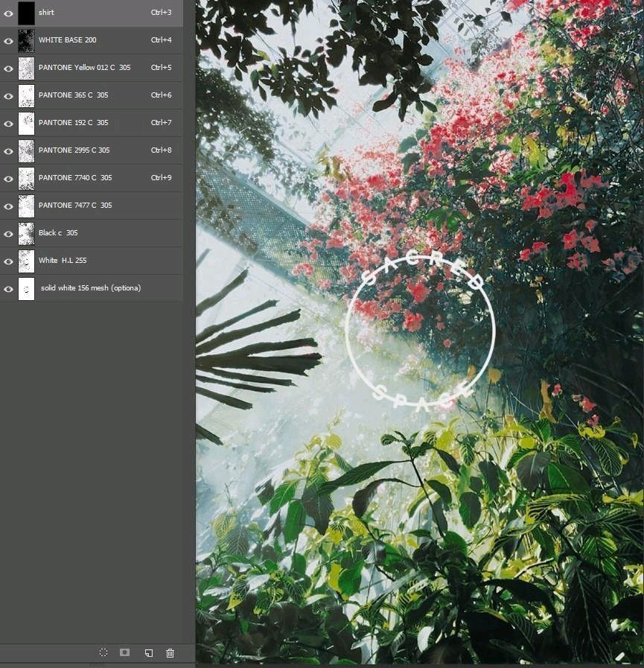Click the White H.L 255 thumbnail
Viewport: 644px width, 668px height.
pos(26,261)
